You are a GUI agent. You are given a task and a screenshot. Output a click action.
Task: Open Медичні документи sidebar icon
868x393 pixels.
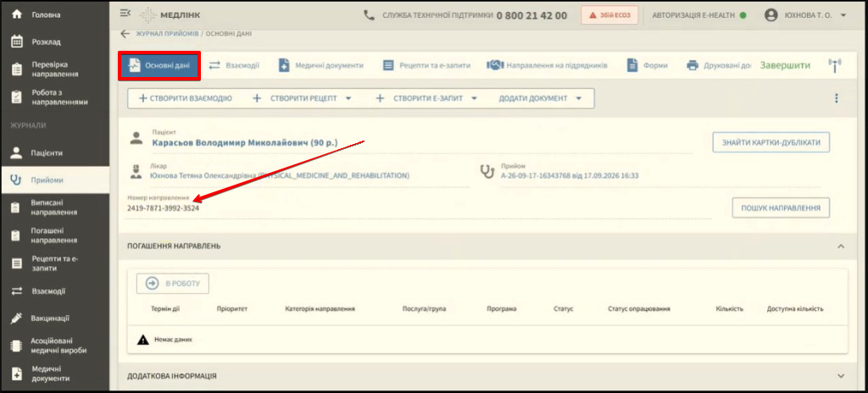(x=17, y=374)
